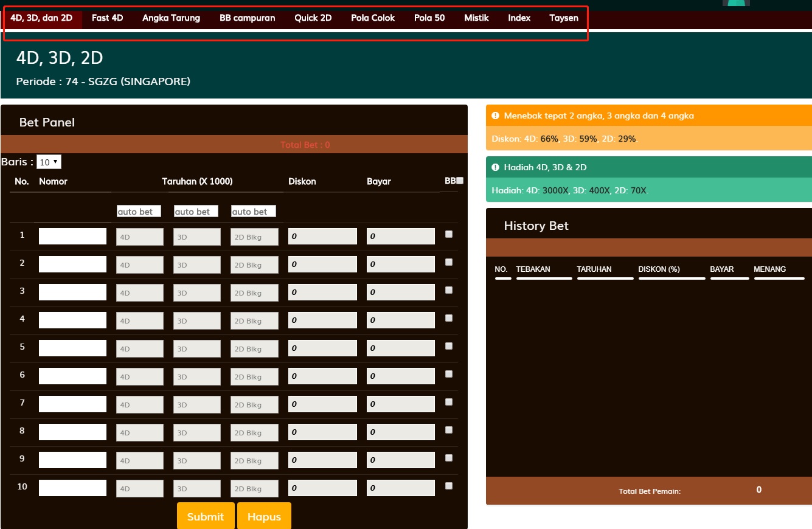Tick the BB checkbox in row 1
The image size is (812, 529).
coord(449,234)
